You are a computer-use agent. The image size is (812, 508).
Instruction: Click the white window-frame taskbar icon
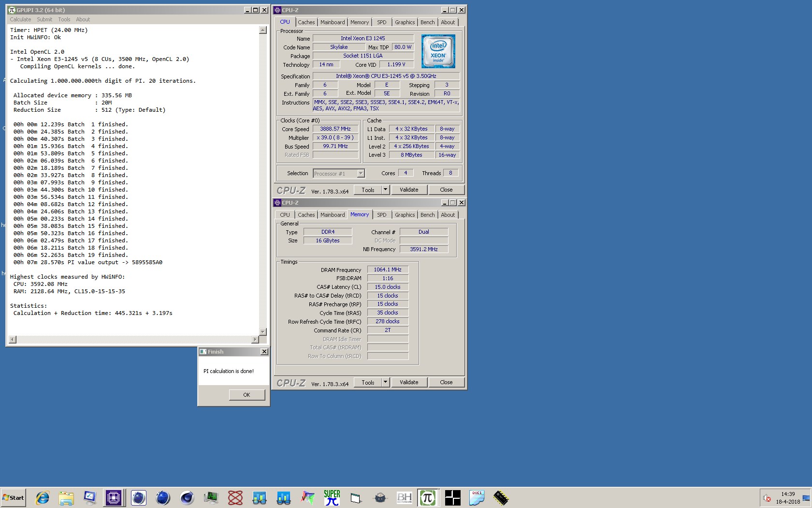point(356,498)
